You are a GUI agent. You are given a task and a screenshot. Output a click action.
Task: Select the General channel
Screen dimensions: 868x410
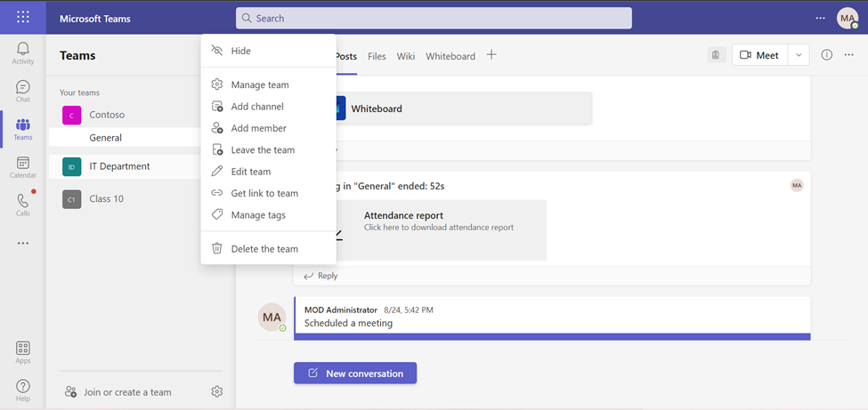tap(126, 137)
